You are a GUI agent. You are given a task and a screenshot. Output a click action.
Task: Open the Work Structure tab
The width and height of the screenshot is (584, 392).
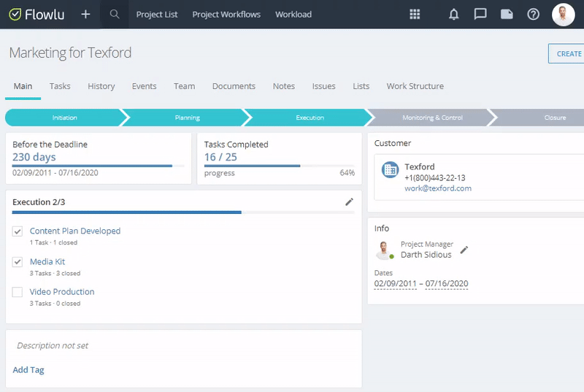click(415, 86)
